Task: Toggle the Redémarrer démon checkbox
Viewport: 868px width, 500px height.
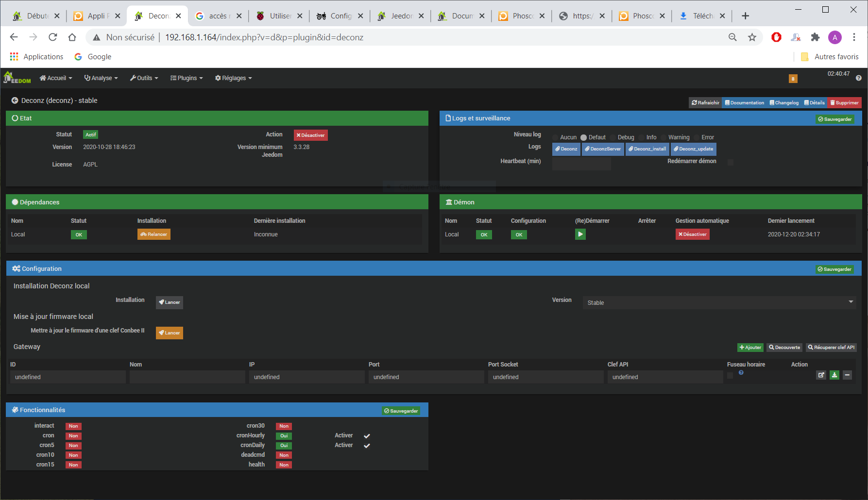Action: [731, 162]
